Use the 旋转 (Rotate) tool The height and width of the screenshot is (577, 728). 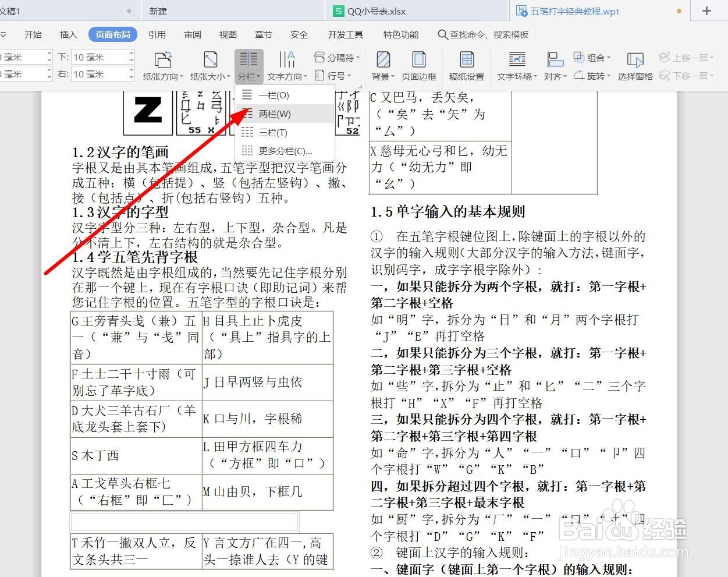pyautogui.click(x=592, y=75)
